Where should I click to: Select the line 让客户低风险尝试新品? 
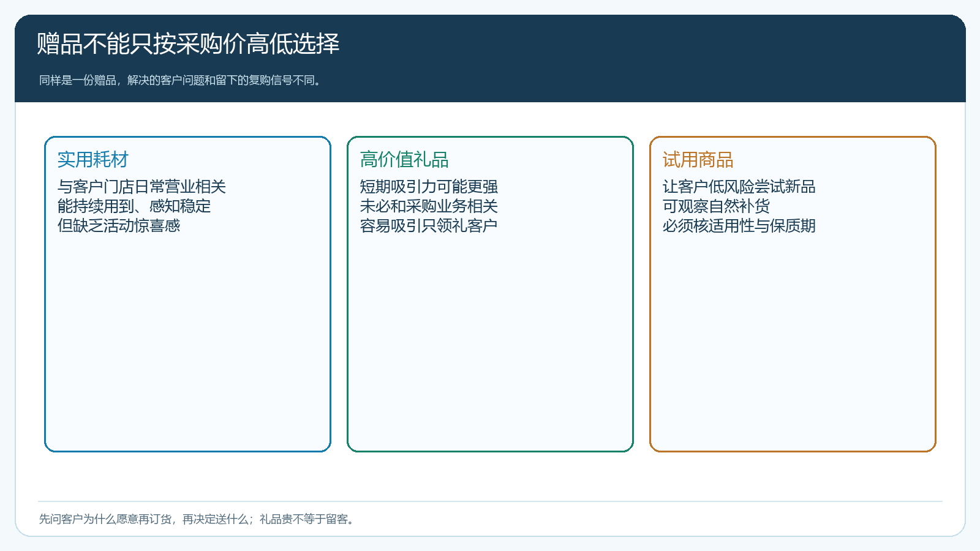click(739, 187)
